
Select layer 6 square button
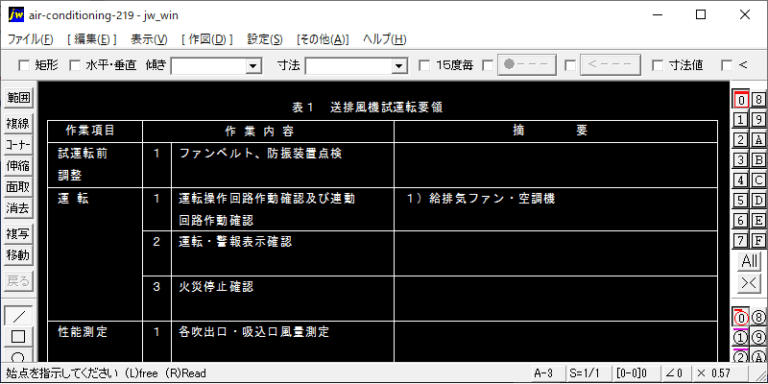tap(741, 220)
